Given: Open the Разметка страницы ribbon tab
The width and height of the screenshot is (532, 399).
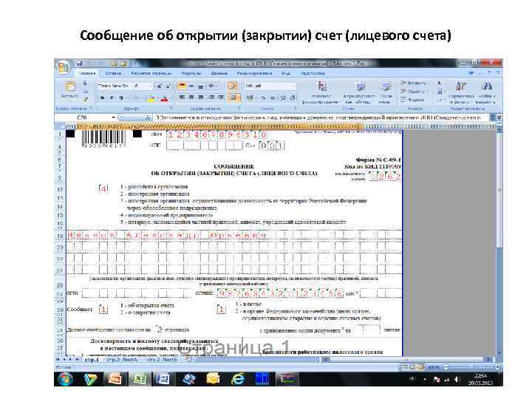Looking at the screenshot, I should coord(151,73).
